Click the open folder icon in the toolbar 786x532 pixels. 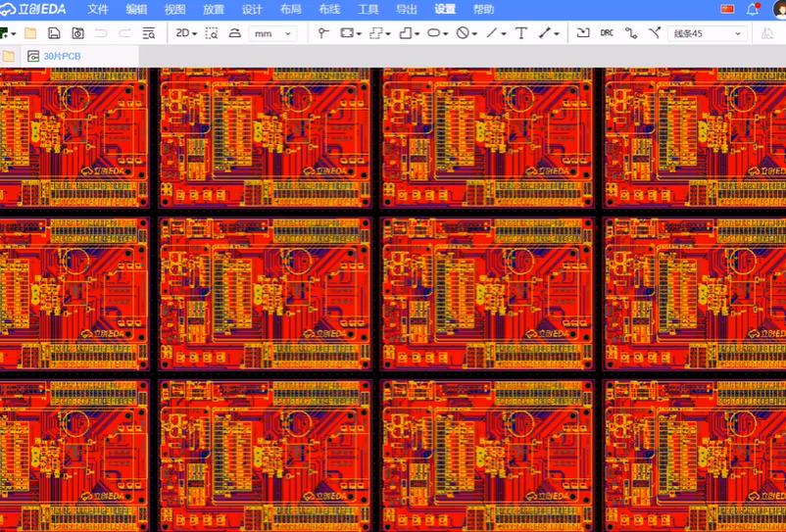(x=30, y=33)
